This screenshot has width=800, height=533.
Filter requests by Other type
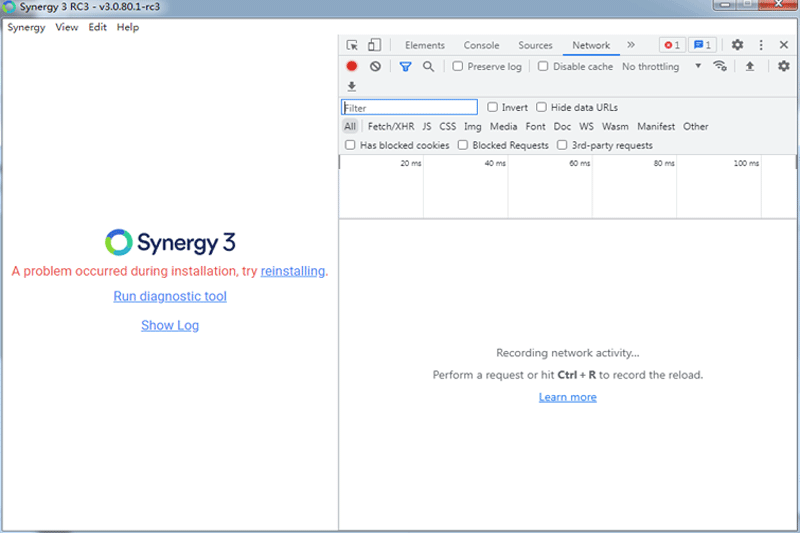point(695,126)
